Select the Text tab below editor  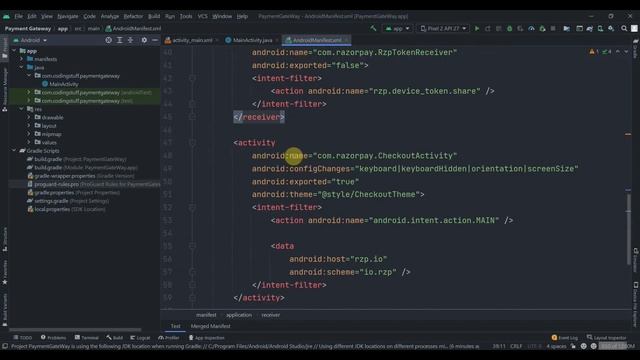(176, 326)
